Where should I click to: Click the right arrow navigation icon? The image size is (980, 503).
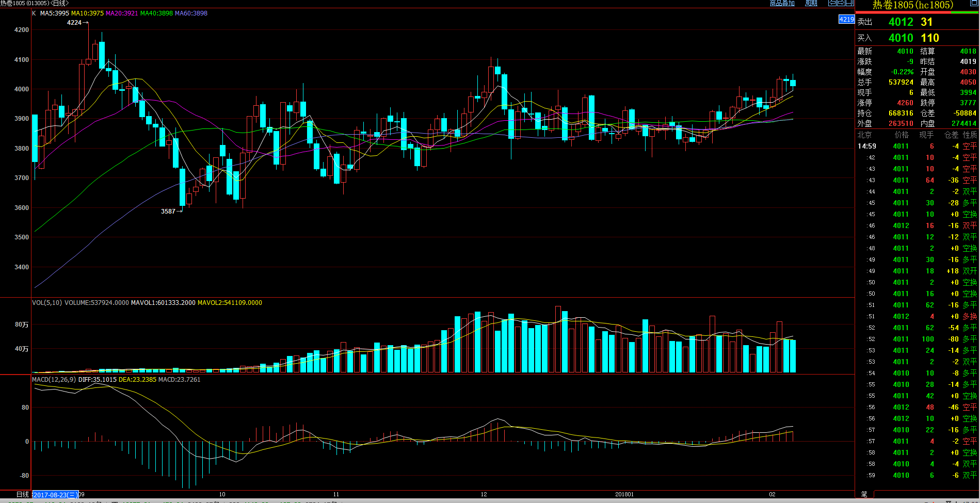pos(841,3)
